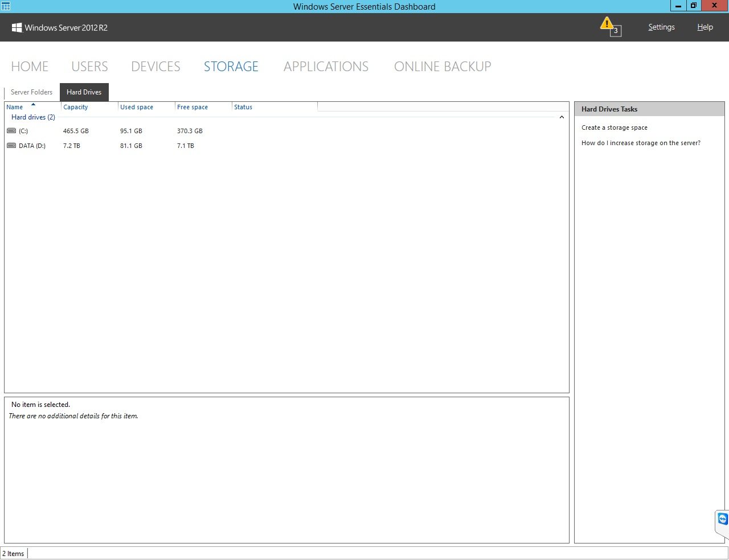This screenshot has width=729, height=560.
Task: Click 'There are no additional details' text
Action: pyautogui.click(x=73, y=416)
